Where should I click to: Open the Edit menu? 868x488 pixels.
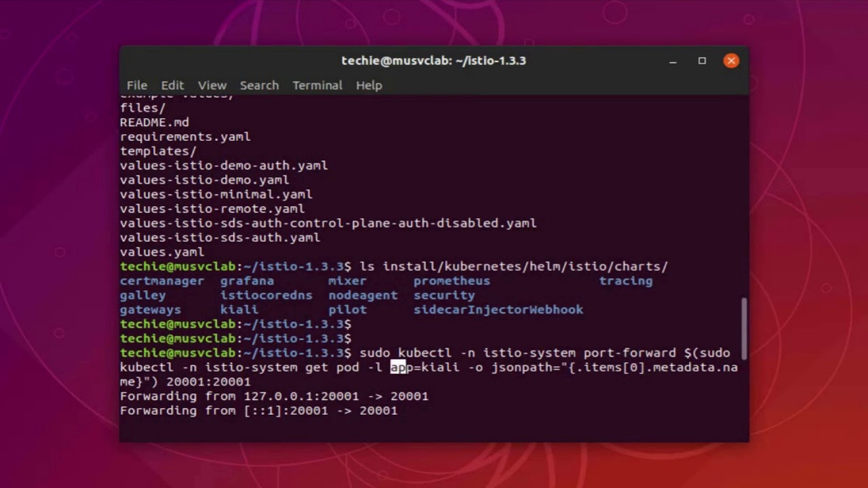click(172, 85)
